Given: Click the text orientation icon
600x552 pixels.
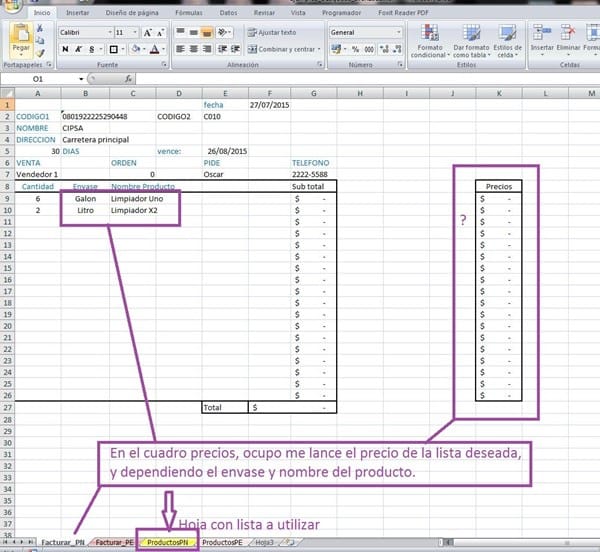Looking at the screenshot, I should 224,32.
